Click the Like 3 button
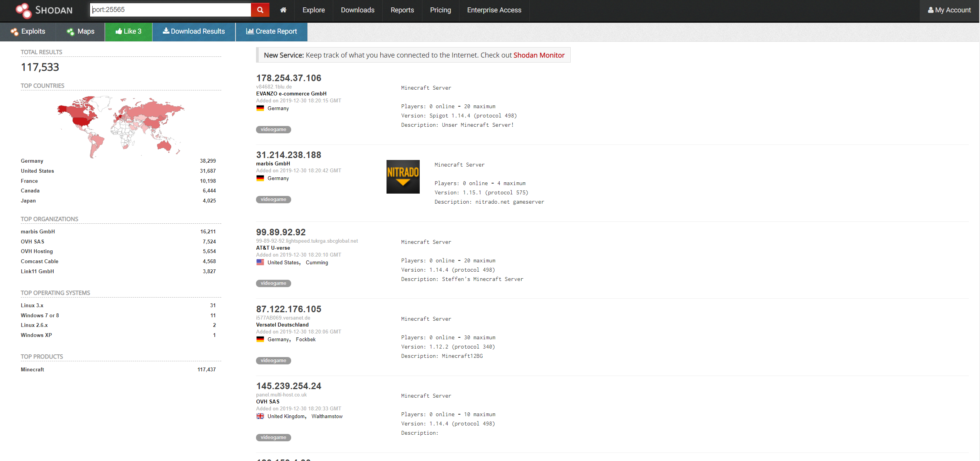Image resolution: width=980 pixels, height=461 pixels. tap(129, 32)
